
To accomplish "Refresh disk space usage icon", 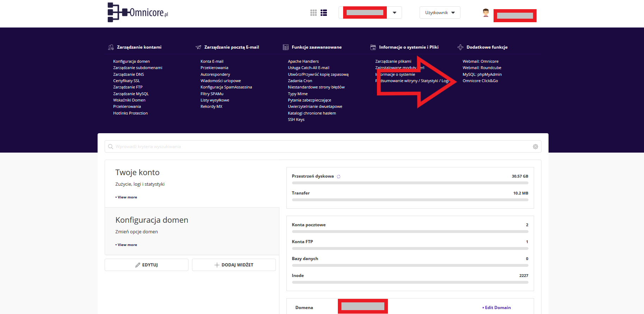I will click(x=339, y=177).
